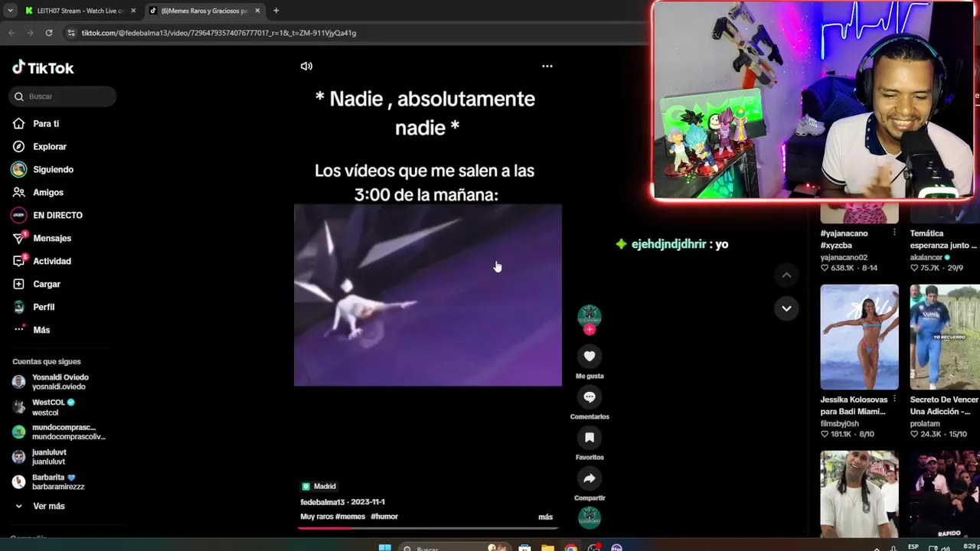Viewport: 980px width, 551px height.
Task: Open Comentarios speech bubble icon
Action: (x=590, y=396)
